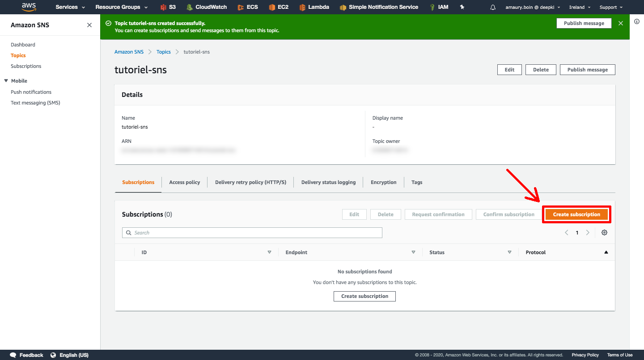
Task: Click the topic Edit button beside Delete
Action: [509, 70]
